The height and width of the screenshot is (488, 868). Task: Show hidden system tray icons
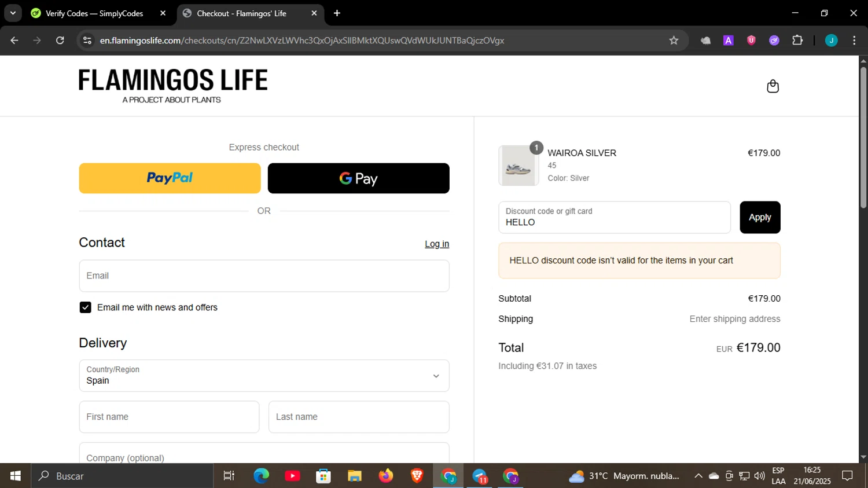point(698,476)
